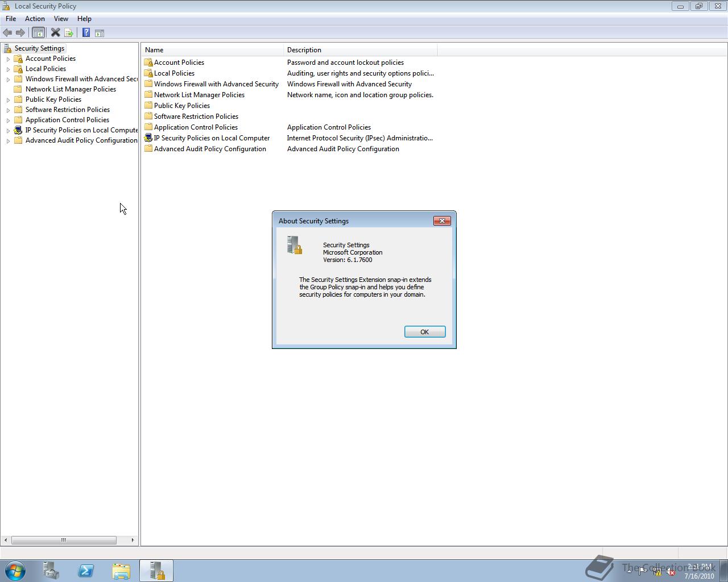This screenshot has width=728, height=582.
Task: Click the tree pane scrollbar right arrow
Action: tap(133, 540)
